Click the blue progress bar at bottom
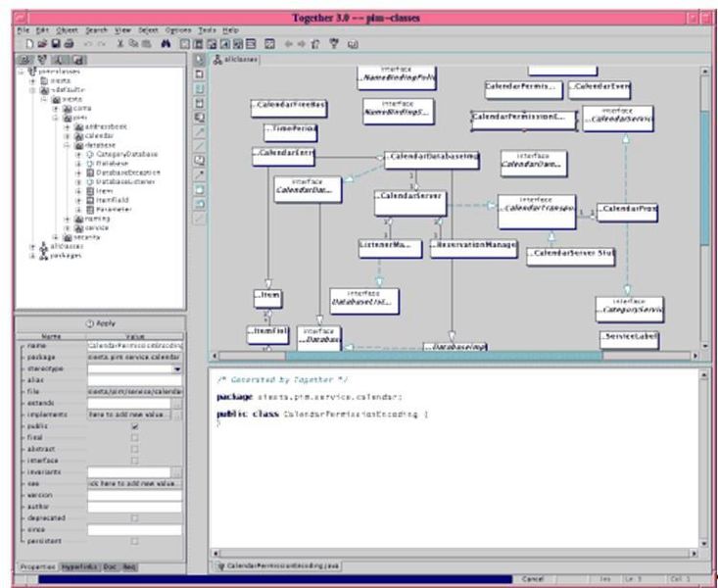Screen dimensions: 718x588 tap(274, 579)
